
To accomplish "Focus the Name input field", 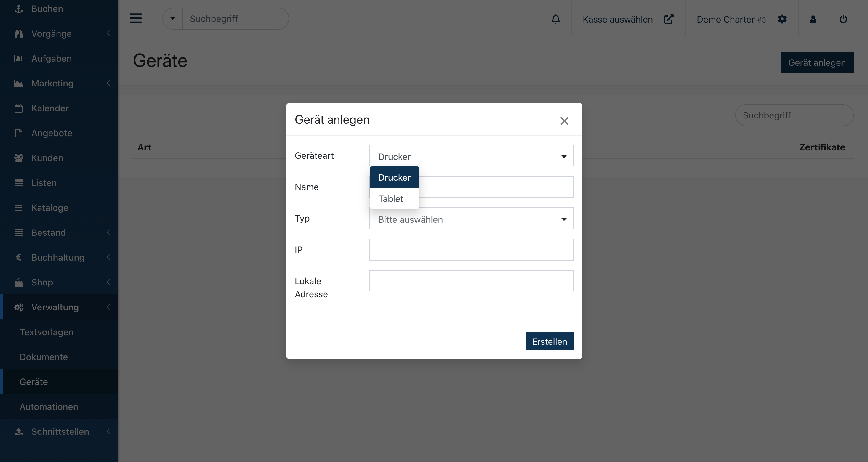I will pyautogui.click(x=471, y=187).
